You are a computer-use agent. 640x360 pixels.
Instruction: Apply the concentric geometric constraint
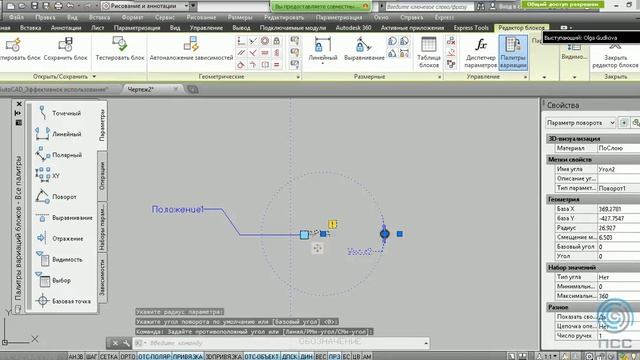pos(265,41)
